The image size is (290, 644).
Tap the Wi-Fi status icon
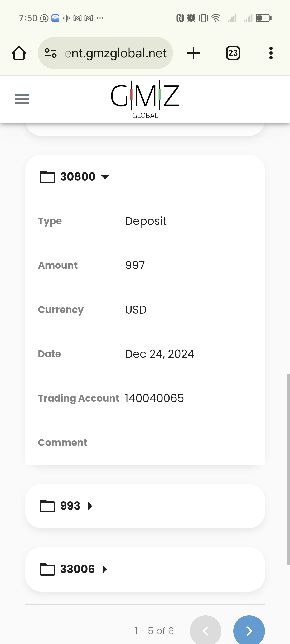216,18
